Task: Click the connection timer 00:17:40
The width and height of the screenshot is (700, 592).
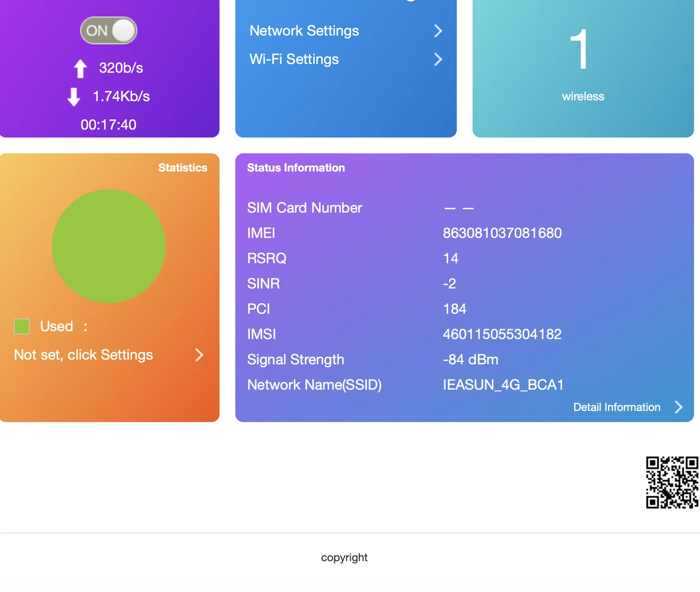Action: [108, 125]
